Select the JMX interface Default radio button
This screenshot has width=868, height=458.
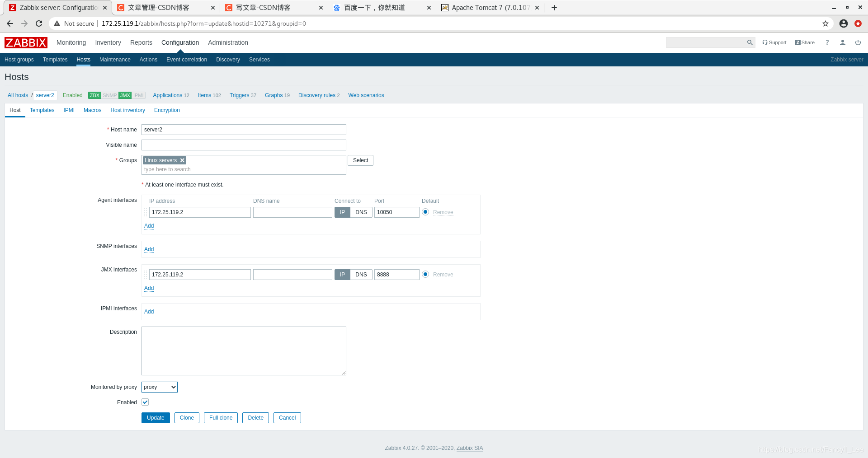[425, 274]
